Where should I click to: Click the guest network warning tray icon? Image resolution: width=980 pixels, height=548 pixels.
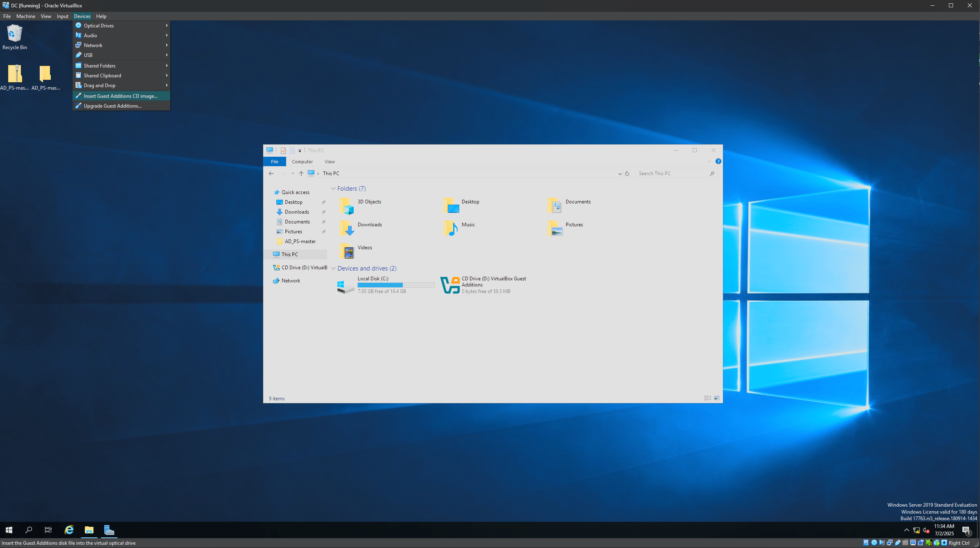click(917, 530)
